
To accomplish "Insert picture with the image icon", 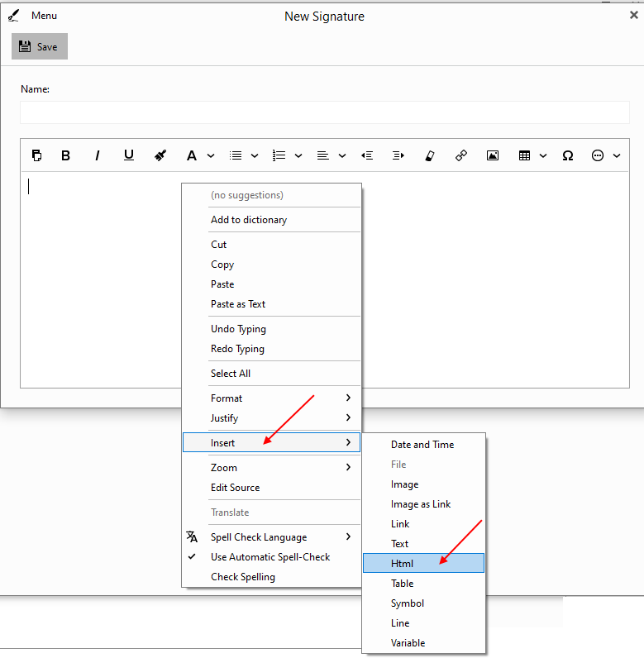I will pos(493,155).
